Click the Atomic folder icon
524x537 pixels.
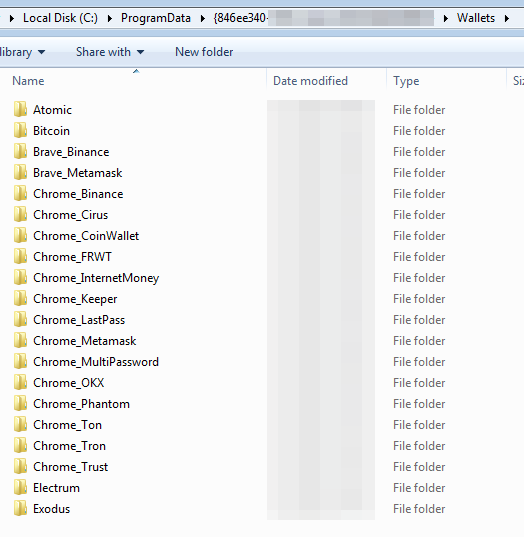[x=20, y=110]
